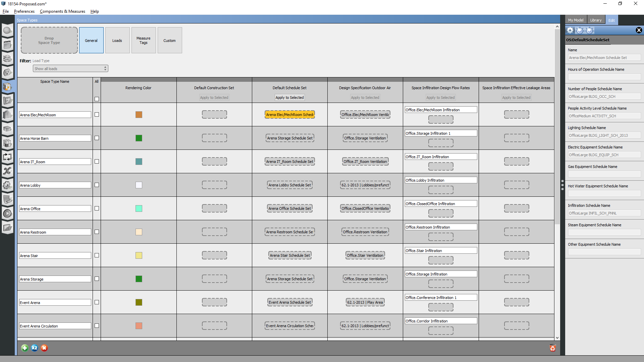The image size is (644, 362).
Task: Select the Measure Tags tab
Action: (x=143, y=40)
